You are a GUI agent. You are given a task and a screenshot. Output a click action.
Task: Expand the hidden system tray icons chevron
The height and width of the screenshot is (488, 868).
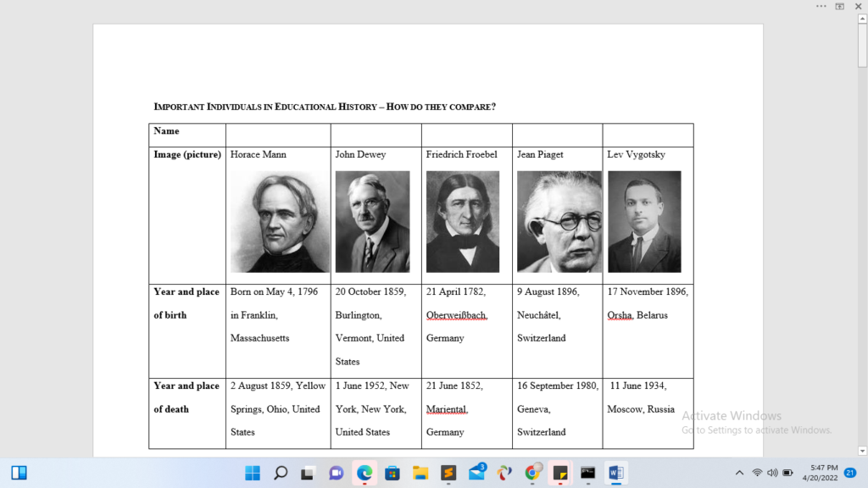click(x=739, y=473)
